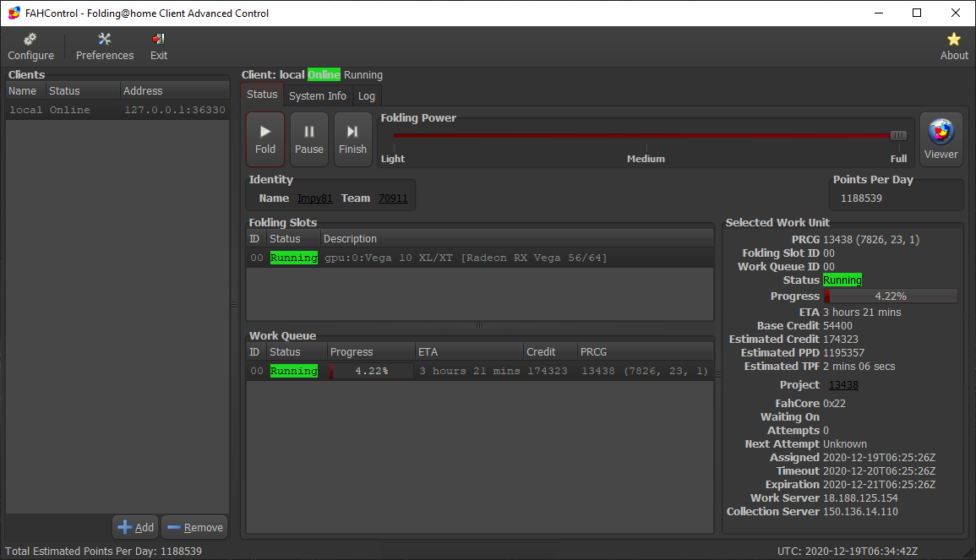Click the Collection Server address 150.136.14.110

coord(860,512)
